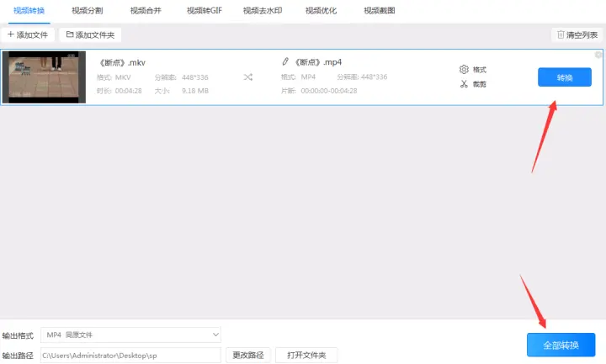Go to the 视频去水印 tab
The height and width of the screenshot is (364, 606).
point(263,11)
